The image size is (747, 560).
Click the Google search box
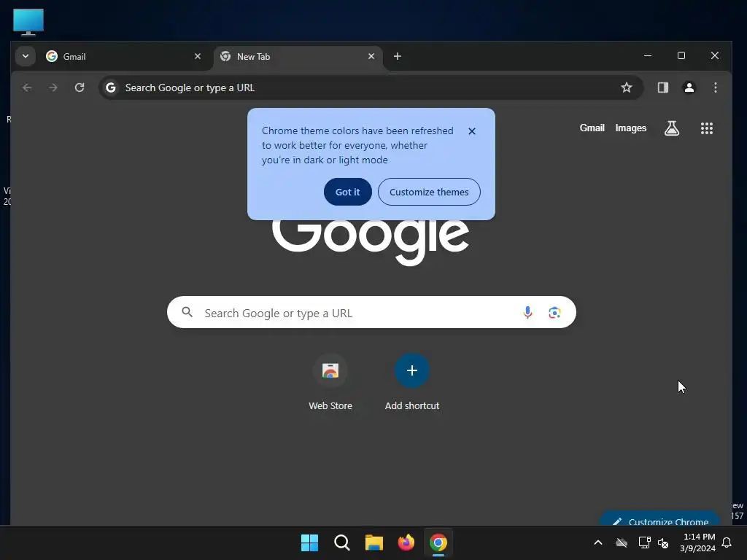click(x=371, y=312)
